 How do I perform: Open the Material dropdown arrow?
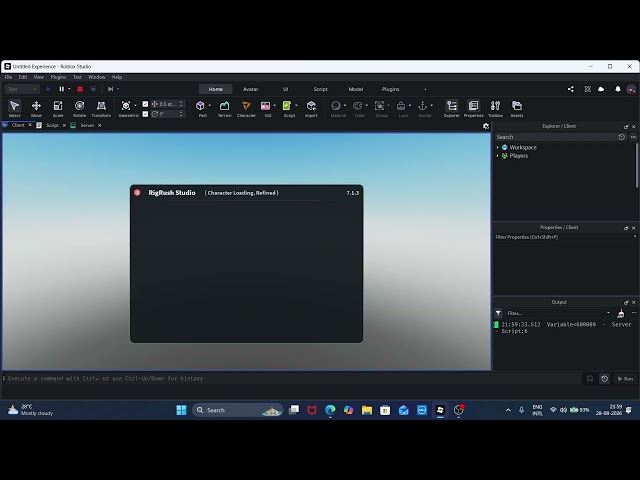(x=345, y=106)
